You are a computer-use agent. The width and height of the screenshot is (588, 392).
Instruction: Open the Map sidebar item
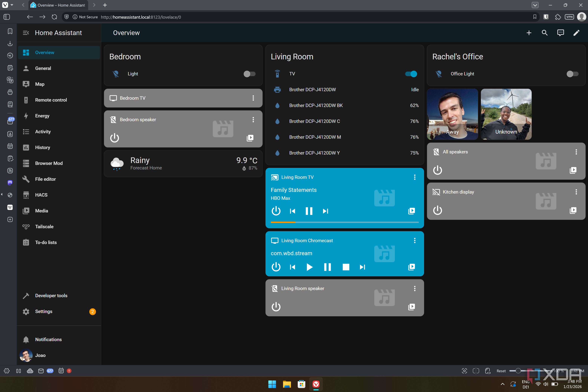click(x=59, y=84)
